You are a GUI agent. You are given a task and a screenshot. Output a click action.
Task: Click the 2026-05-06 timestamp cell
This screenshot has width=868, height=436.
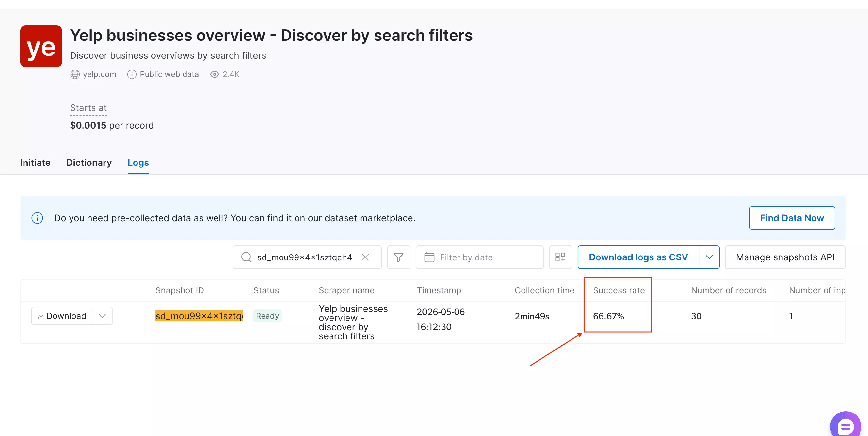click(441, 319)
